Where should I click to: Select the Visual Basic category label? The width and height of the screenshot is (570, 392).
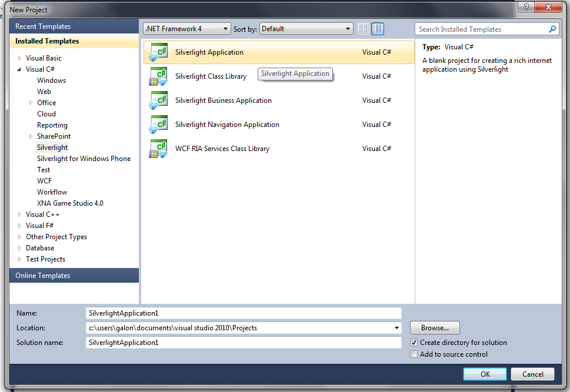coord(44,58)
